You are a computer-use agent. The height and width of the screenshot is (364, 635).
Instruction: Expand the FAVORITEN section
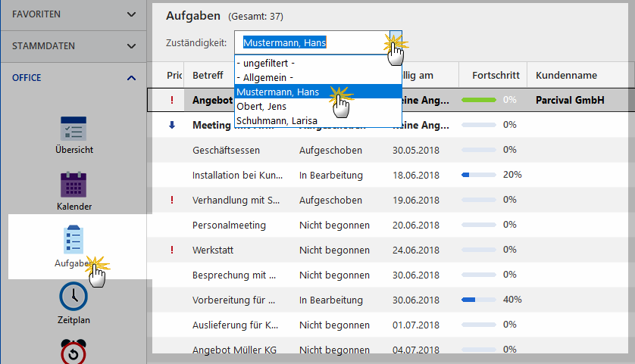click(74, 14)
